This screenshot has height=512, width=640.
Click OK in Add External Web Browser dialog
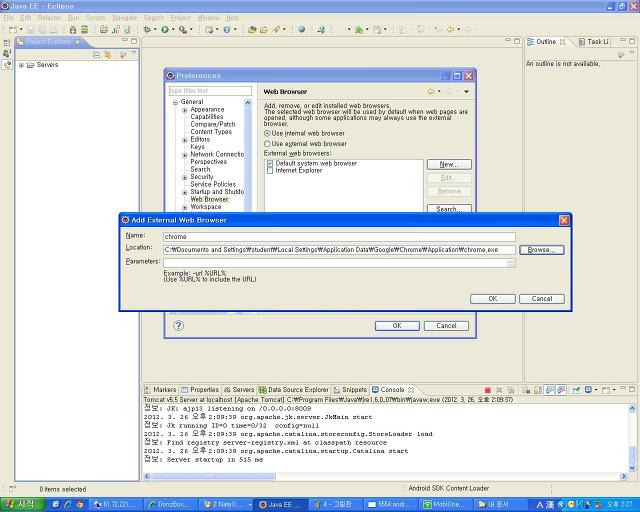coord(493,299)
